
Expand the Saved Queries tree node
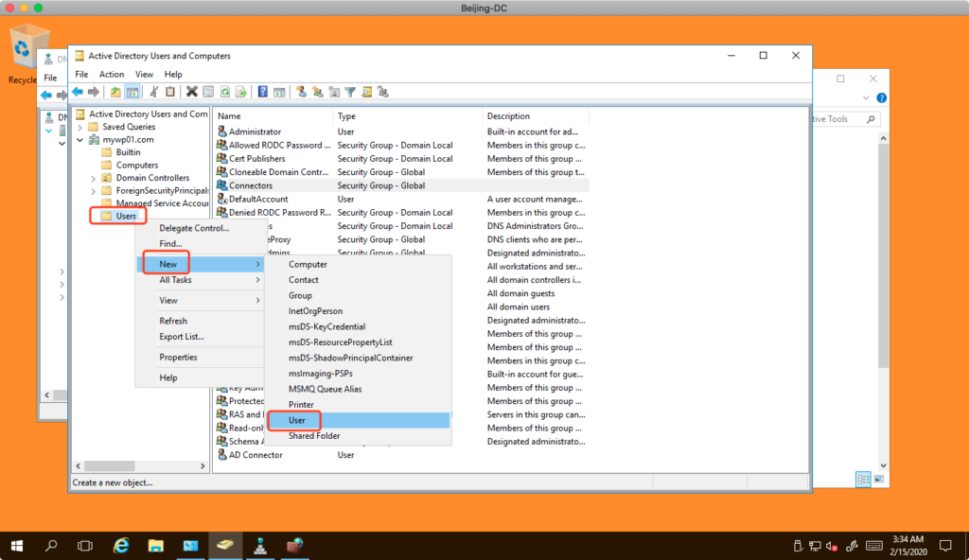(x=80, y=127)
